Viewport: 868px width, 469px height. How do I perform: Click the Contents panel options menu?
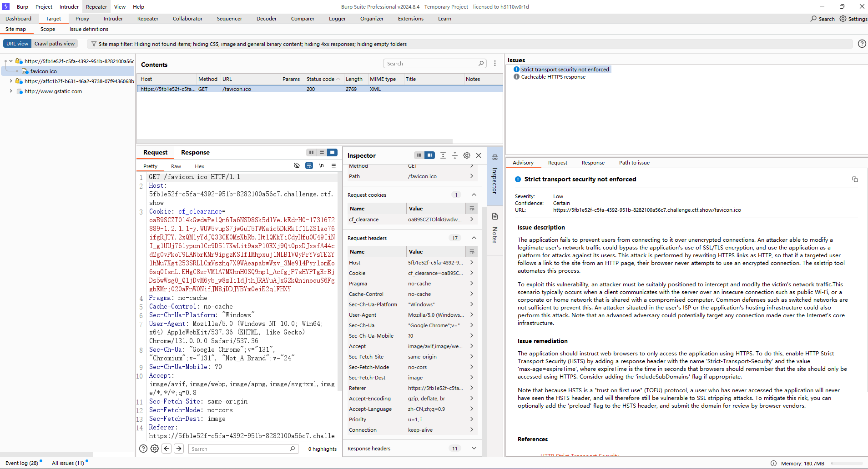(x=495, y=64)
